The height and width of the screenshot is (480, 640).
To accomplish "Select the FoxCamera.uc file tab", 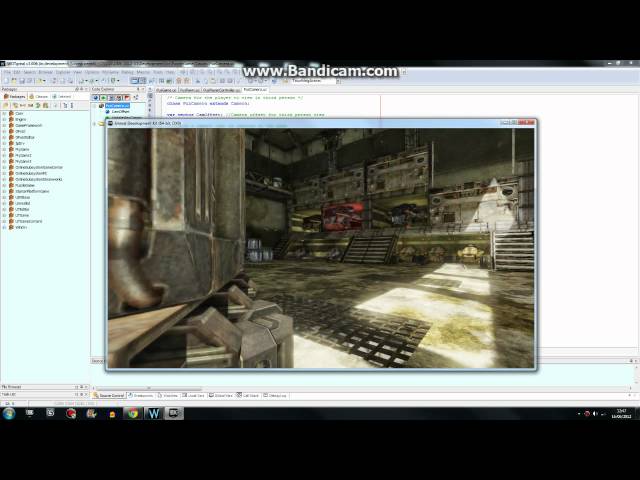I will click(255, 89).
